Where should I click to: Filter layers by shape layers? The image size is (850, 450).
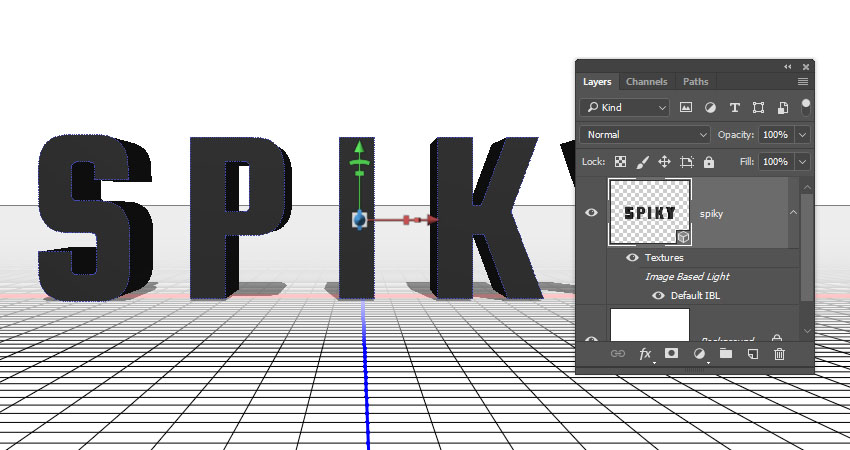(x=758, y=108)
